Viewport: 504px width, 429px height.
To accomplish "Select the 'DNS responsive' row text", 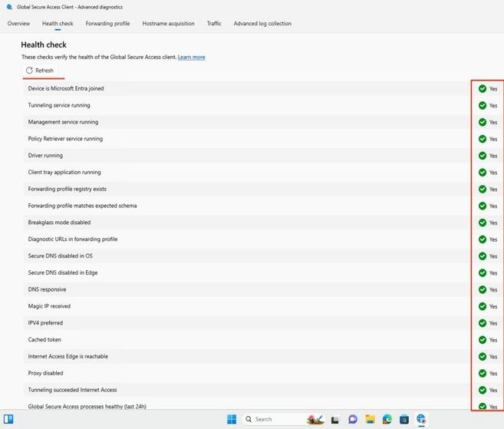I will click(x=47, y=289).
